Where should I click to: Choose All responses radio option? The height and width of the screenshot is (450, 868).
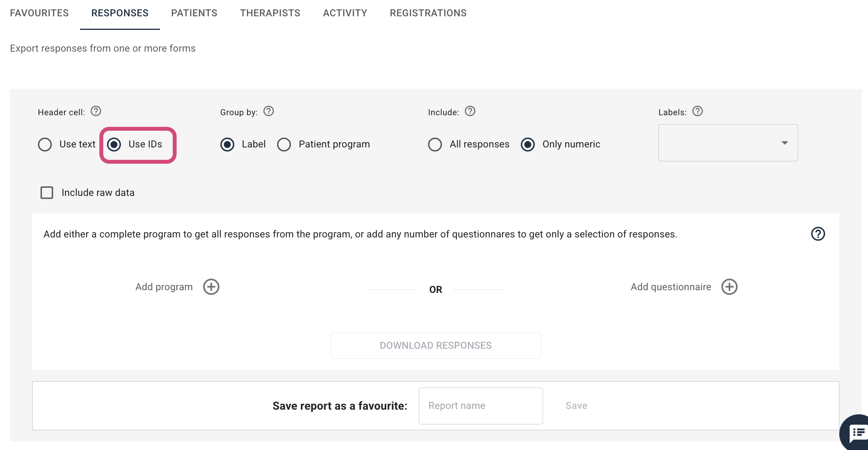(x=435, y=144)
